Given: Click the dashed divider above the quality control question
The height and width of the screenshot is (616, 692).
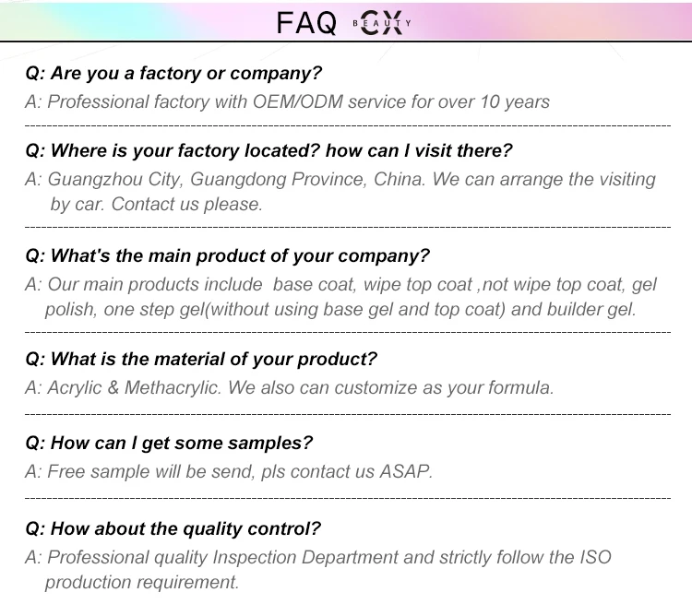Looking at the screenshot, I should 346,498.
